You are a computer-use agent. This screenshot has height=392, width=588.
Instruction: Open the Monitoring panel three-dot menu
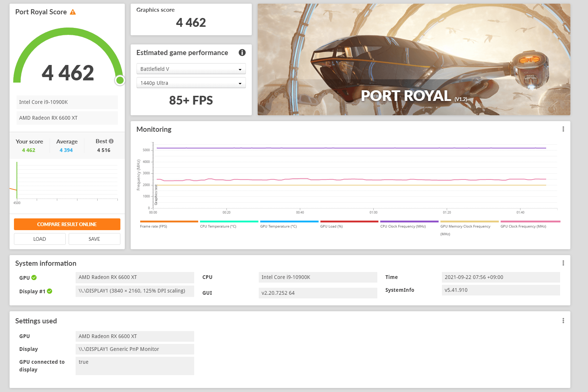tap(563, 129)
